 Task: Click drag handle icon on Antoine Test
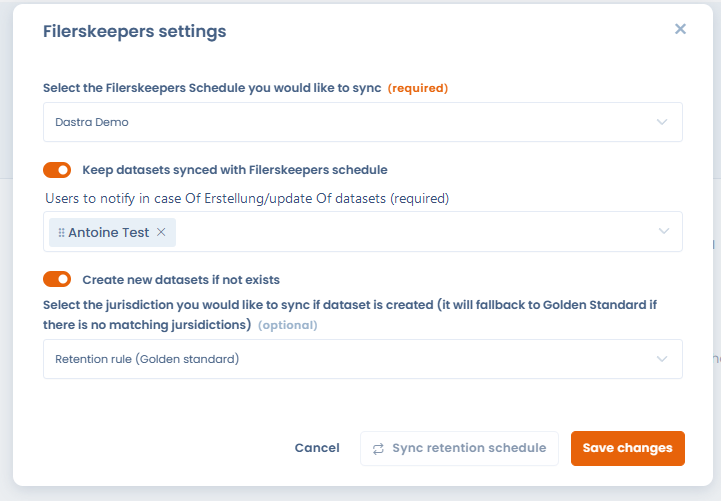point(61,233)
